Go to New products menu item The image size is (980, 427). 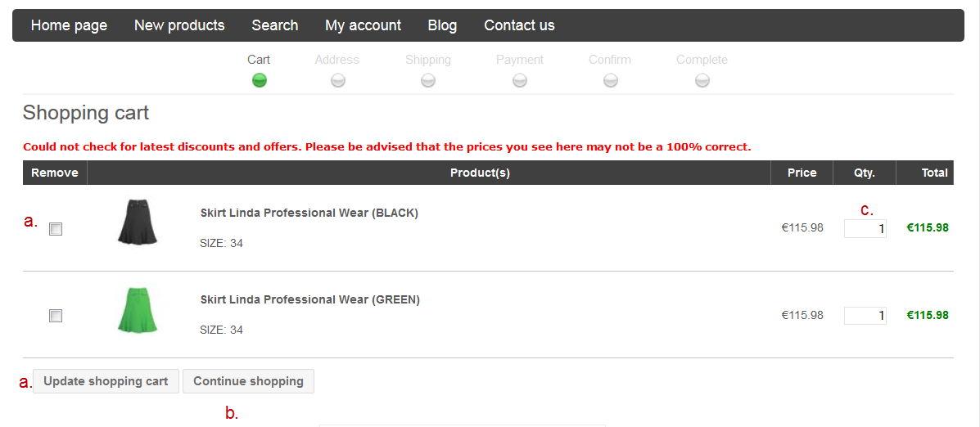pos(179,25)
